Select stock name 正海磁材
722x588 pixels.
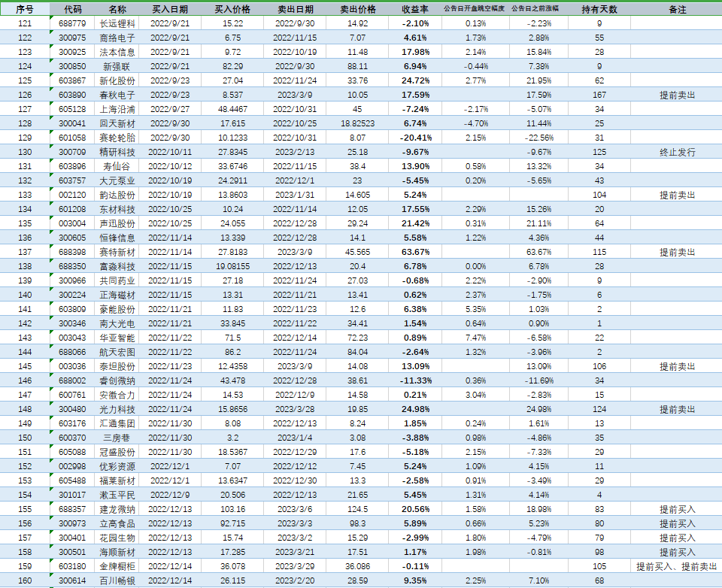click(x=117, y=295)
